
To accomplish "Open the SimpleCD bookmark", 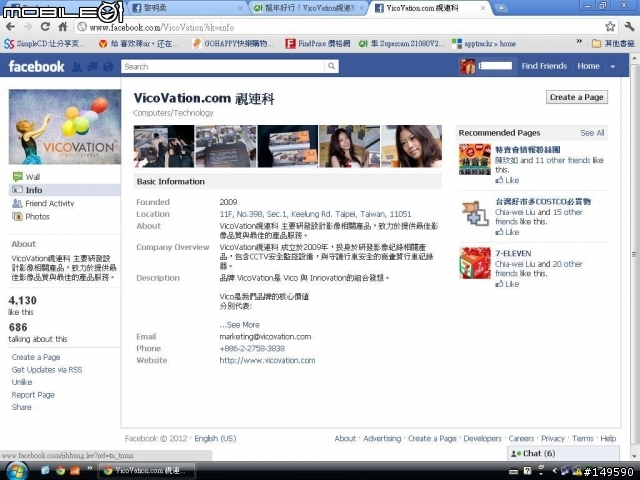I will point(44,44).
